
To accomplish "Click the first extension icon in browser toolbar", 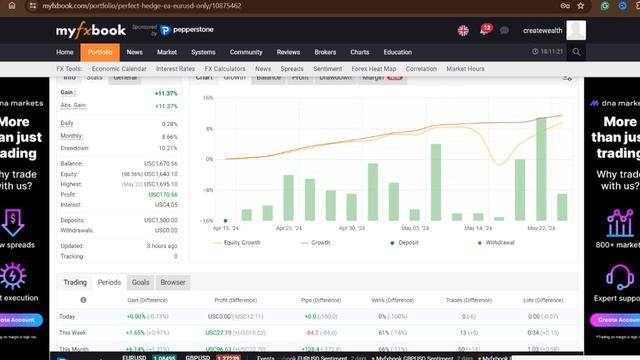I will 604,6.
